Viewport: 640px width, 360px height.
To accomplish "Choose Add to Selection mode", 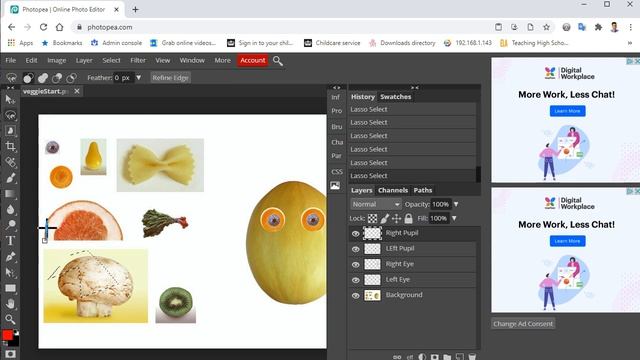I will coord(43,78).
